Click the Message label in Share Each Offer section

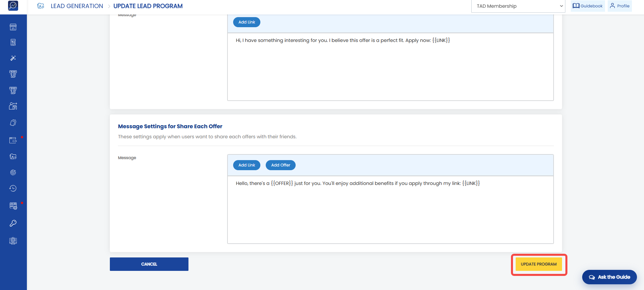(x=127, y=158)
